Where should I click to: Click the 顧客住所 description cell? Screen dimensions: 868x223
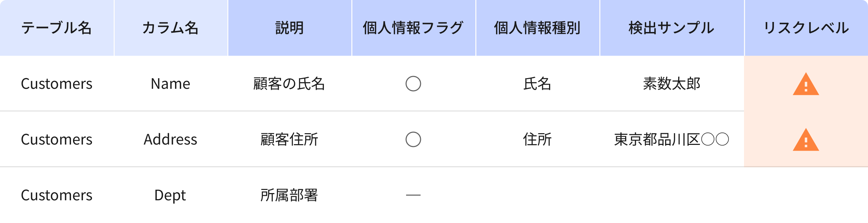289,139
